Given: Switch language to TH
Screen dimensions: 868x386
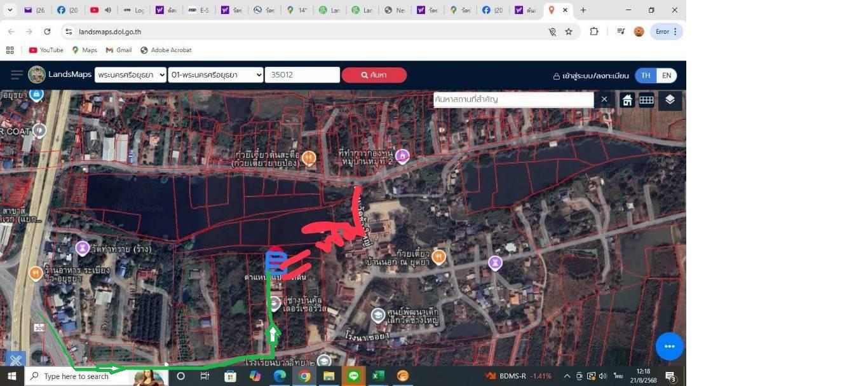Looking at the screenshot, I should (646, 75).
